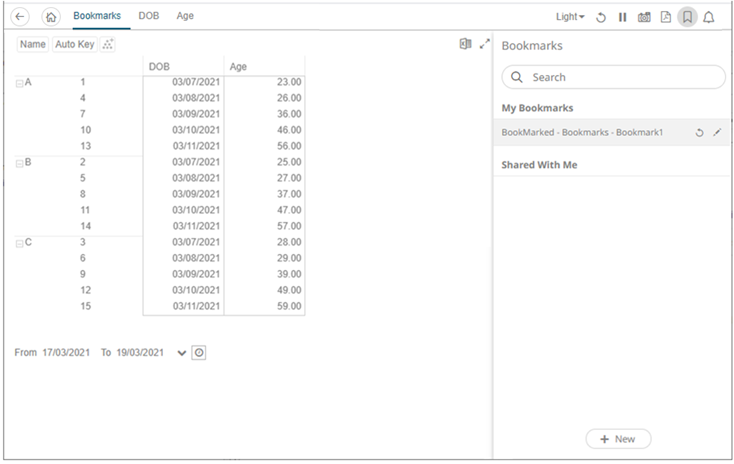Viewport: 734px width, 464px height.
Task: Click the magnifier icon in bookmark search
Action: [x=516, y=77]
